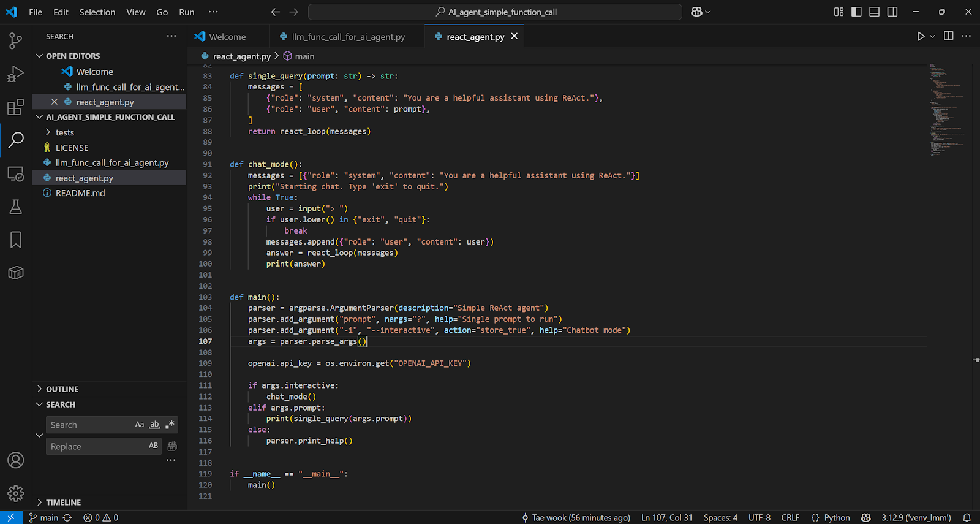Screen dimensions: 980x524
Task: Toggle Match Case in search box
Action: tap(140, 425)
